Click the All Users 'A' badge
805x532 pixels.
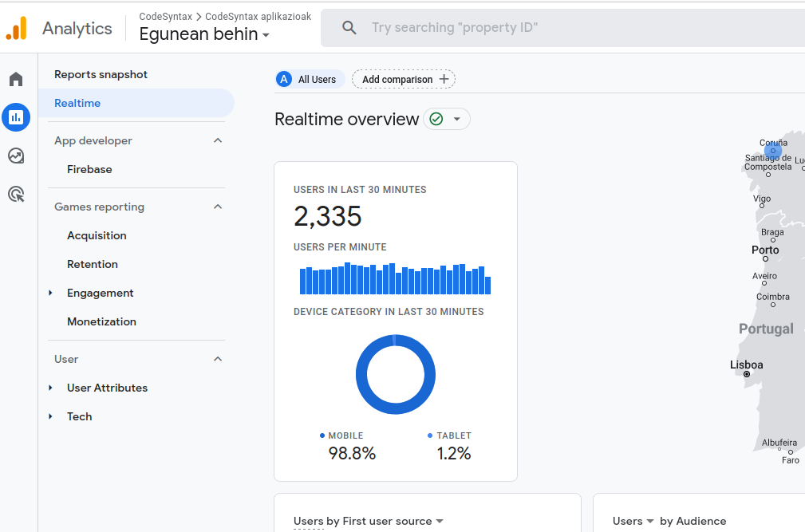(284, 79)
